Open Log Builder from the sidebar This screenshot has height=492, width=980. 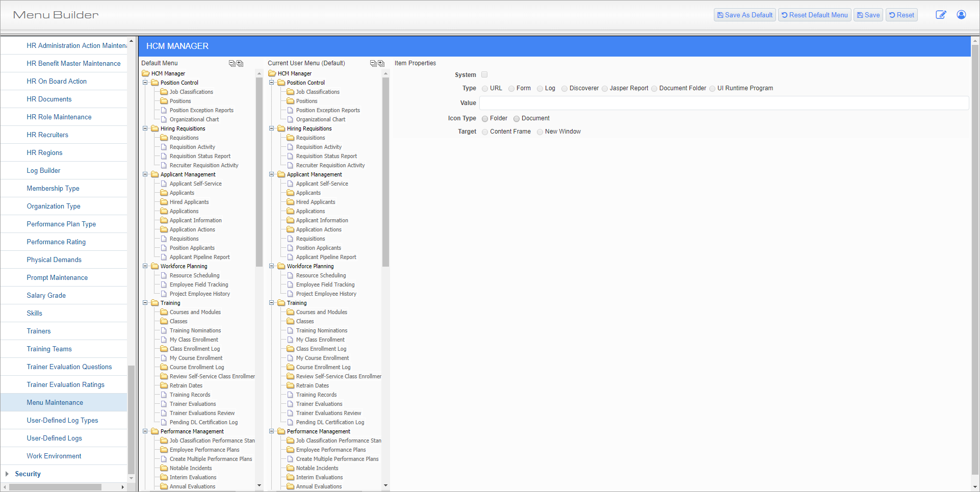click(43, 170)
